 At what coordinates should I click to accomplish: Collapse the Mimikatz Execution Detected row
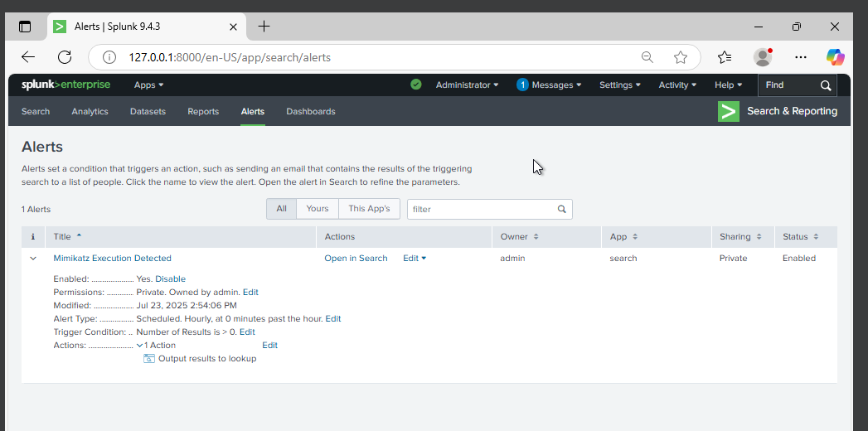(33, 259)
